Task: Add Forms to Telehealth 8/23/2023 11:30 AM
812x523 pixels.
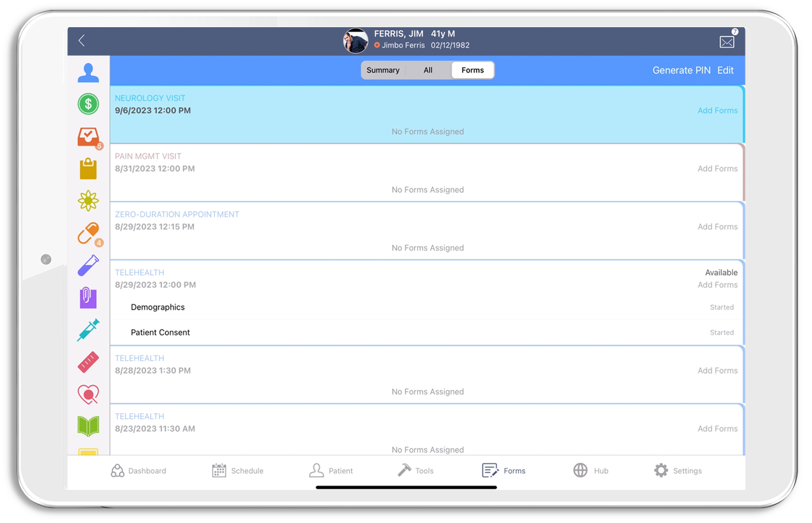Action: pos(717,429)
